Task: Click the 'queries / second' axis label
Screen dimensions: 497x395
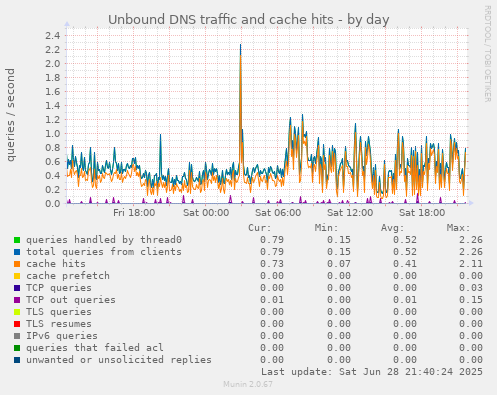Action: pos(11,115)
